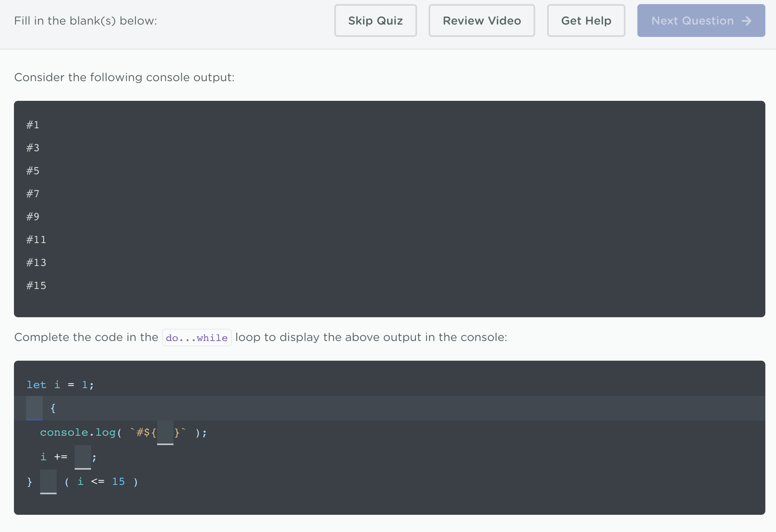Image resolution: width=776 pixels, height=532 pixels.
Task: Click the let keyword in the code
Action: [37, 385]
